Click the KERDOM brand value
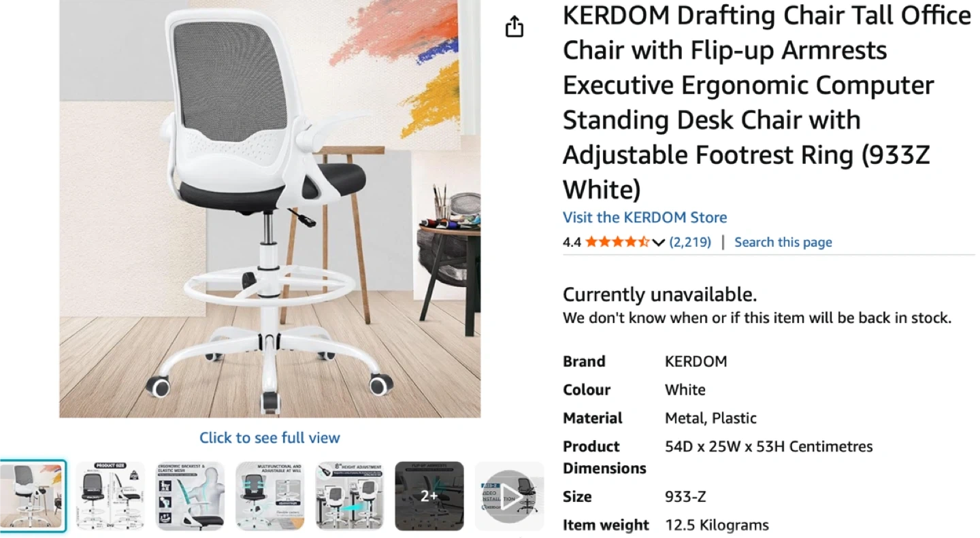Screen dimensions: 980x538 pos(696,361)
